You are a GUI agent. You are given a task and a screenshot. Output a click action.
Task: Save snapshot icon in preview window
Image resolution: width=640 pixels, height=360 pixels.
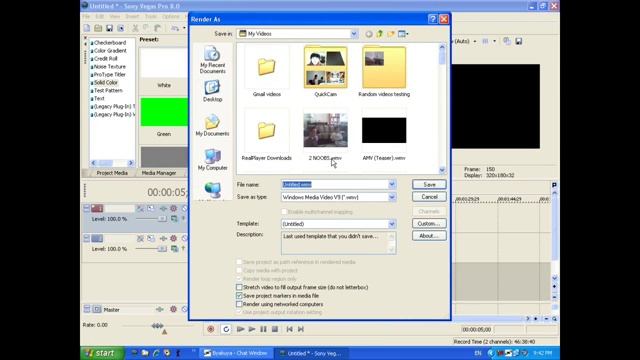click(x=519, y=41)
